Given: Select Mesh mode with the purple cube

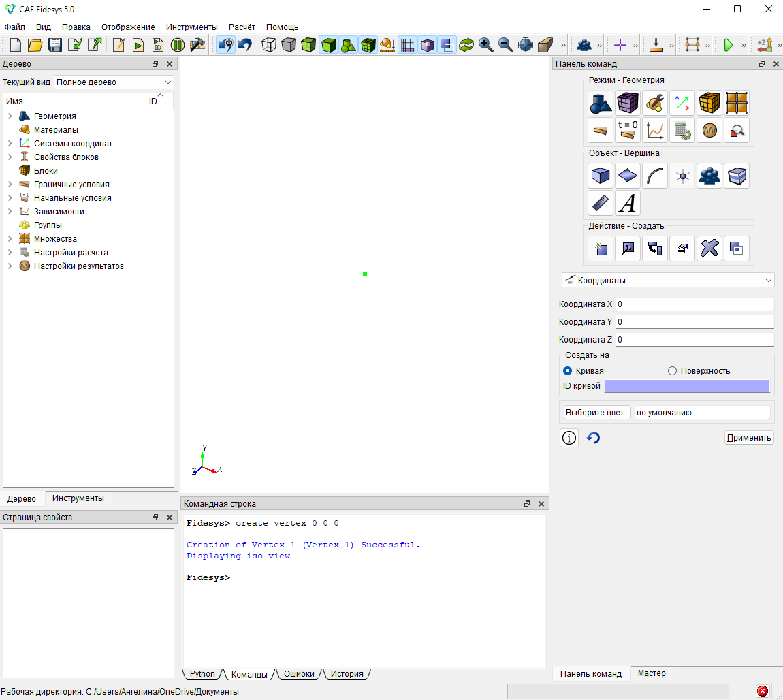Looking at the screenshot, I should pyautogui.click(x=628, y=103).
